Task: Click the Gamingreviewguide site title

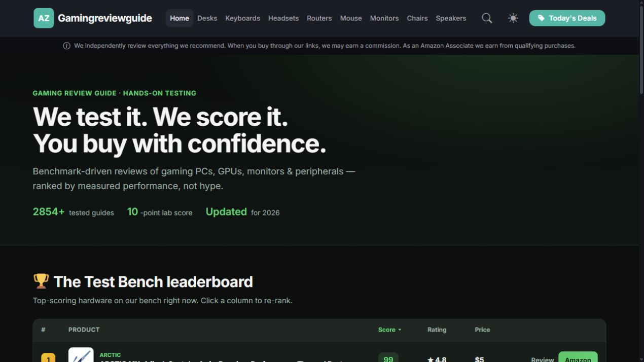Action: click(105, 18)
